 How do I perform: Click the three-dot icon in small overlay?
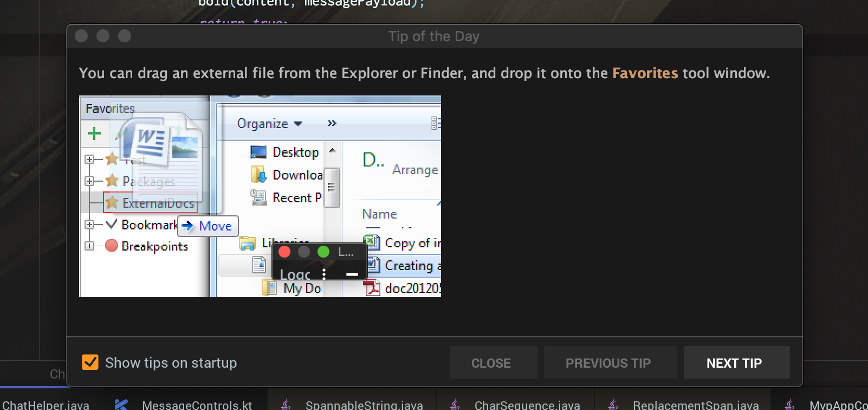[x=324, y=273]
